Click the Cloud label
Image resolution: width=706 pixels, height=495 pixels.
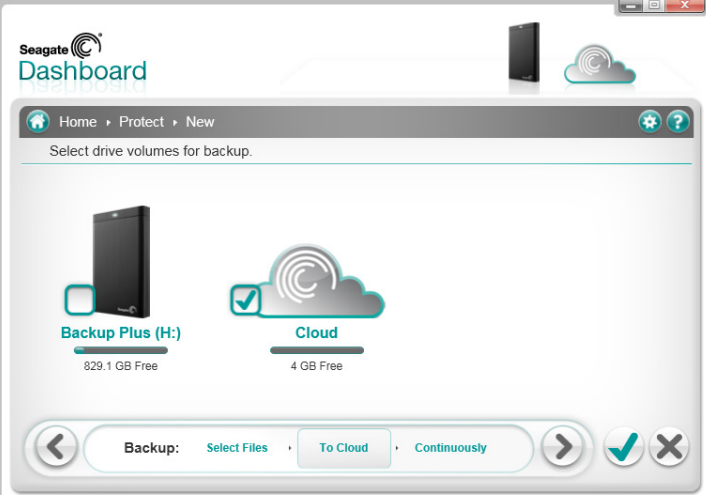tap(317, 332)
